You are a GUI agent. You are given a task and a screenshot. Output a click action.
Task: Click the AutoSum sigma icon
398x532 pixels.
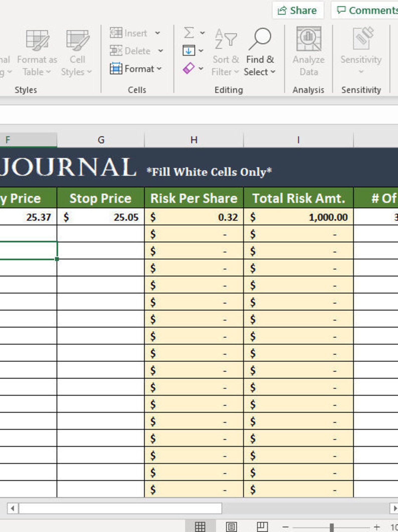tap(189, 33)
